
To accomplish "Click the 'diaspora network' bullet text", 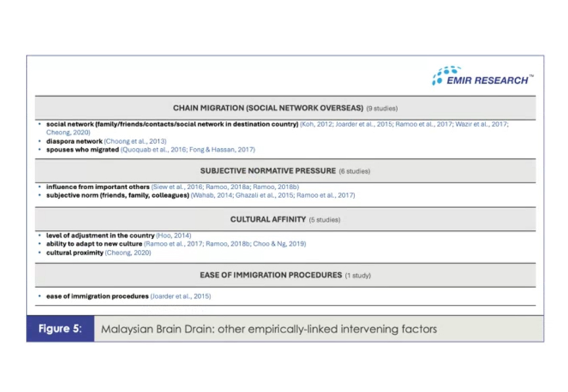I will click(x=74, y=141).
